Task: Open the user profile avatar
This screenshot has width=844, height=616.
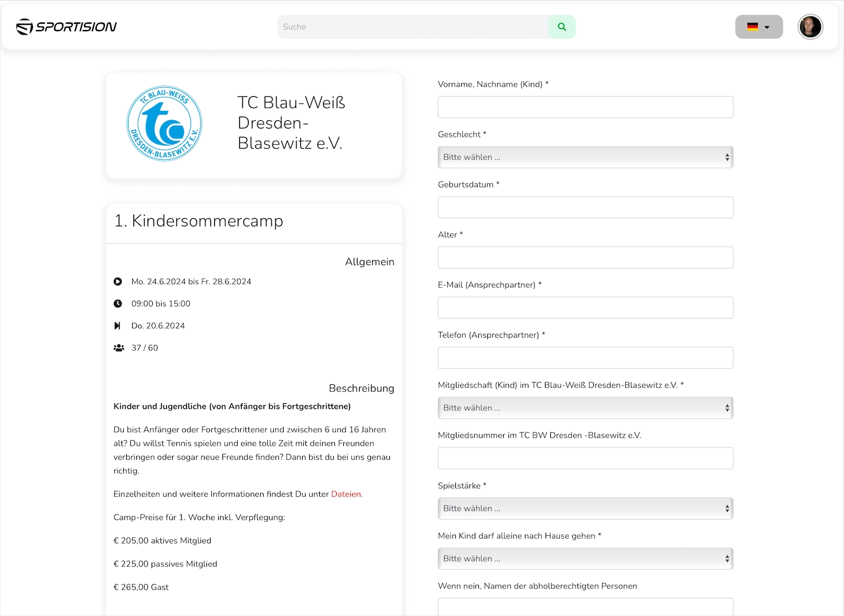Action: [810, 27]
